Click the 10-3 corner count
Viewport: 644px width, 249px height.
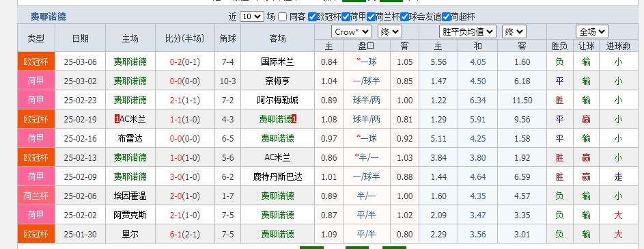tap(228, 81)
